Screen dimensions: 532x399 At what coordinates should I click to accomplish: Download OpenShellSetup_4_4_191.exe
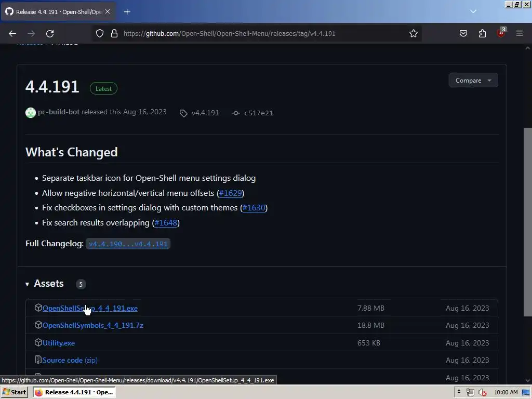click(90, 308)
